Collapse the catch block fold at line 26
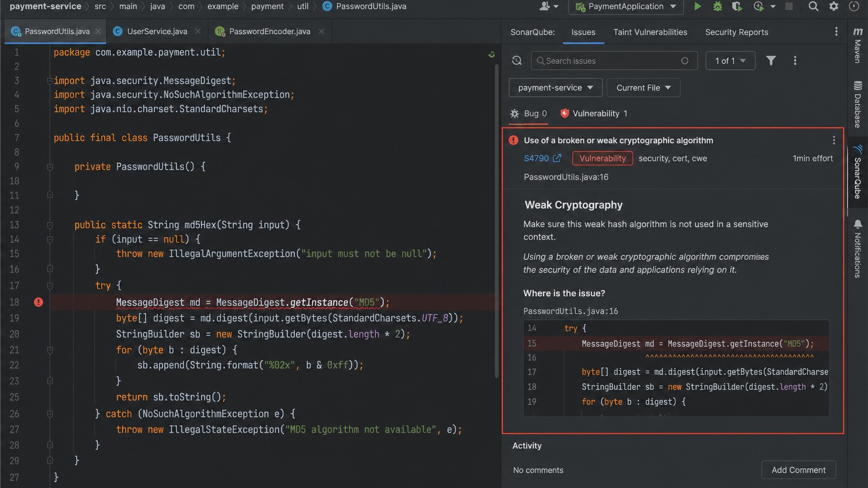868x488 pixels. tap(50, 414)
